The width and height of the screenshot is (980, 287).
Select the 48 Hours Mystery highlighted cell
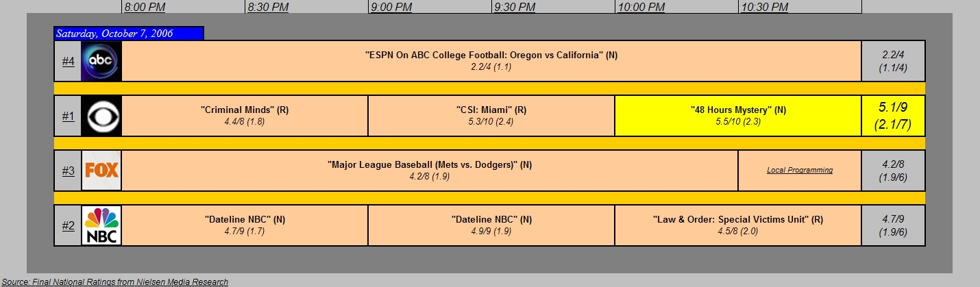click(737, 116)
